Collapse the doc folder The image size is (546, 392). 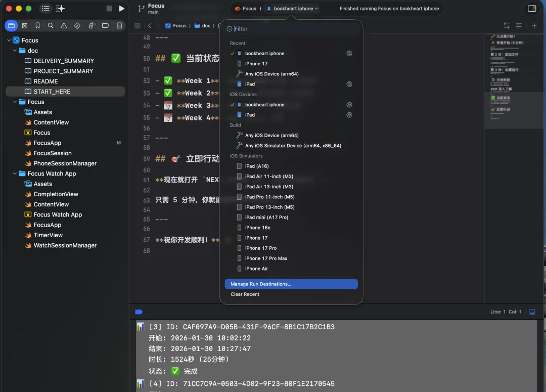[15, 51]
